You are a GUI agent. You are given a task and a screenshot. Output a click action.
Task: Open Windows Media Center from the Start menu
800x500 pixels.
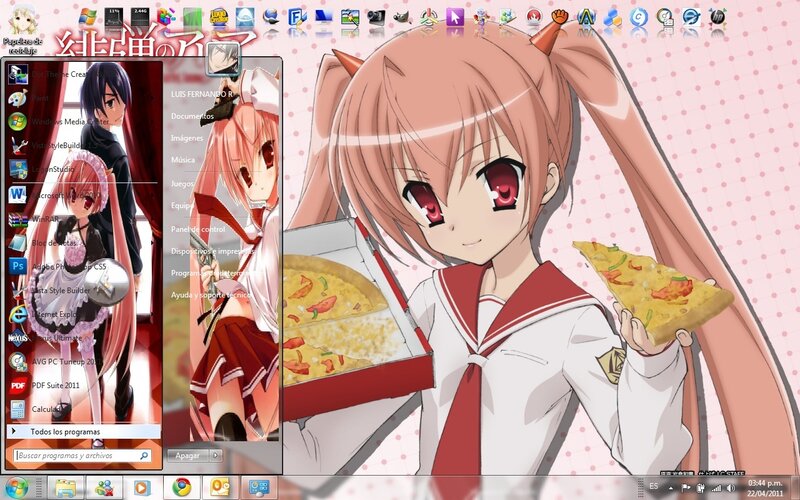tap(83, 122)
